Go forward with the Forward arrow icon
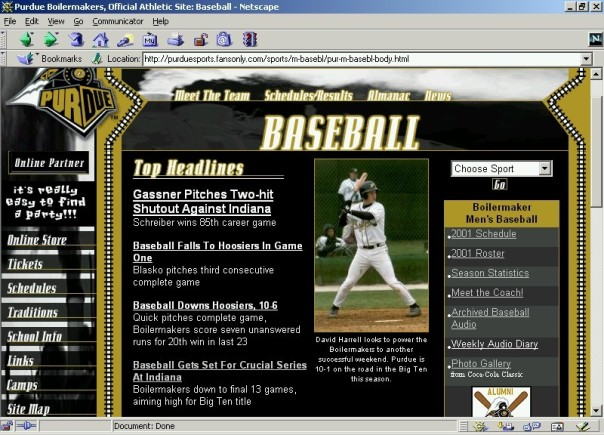 [x=51, y=39]
